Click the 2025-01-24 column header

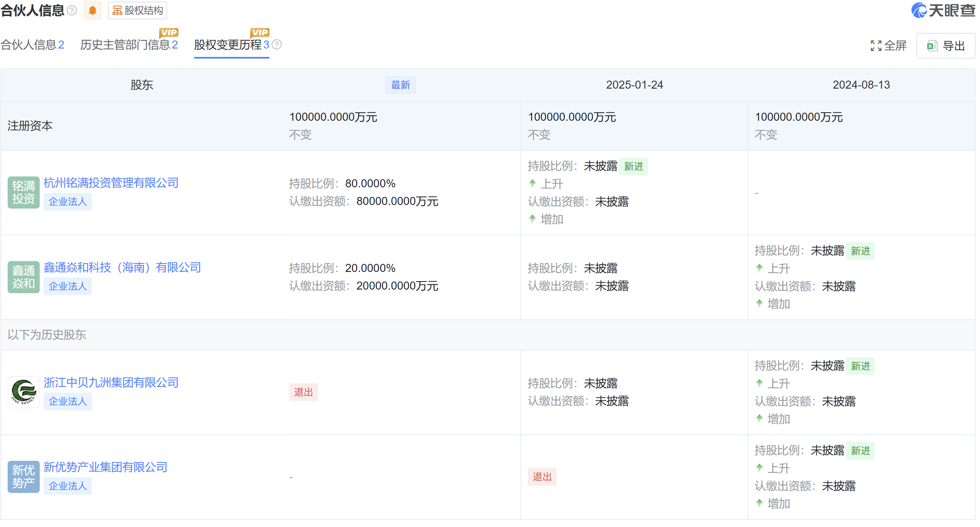click(x=634, y=85)
